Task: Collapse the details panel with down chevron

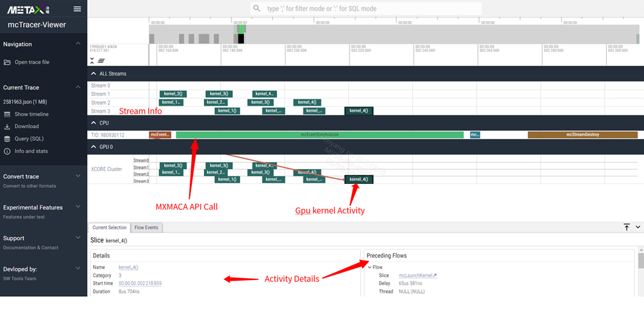Action: pos(638,228)
